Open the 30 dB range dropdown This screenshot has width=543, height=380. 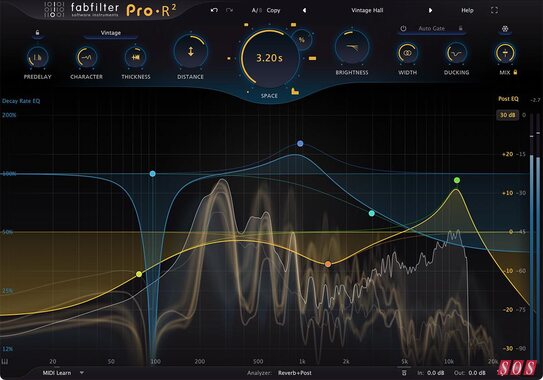(508, 115)
